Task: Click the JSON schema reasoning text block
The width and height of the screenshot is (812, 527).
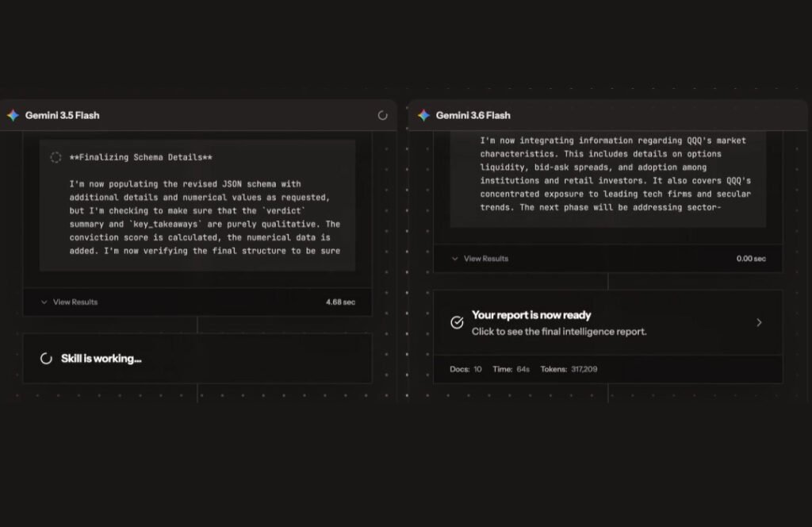Action: [205, 217]
